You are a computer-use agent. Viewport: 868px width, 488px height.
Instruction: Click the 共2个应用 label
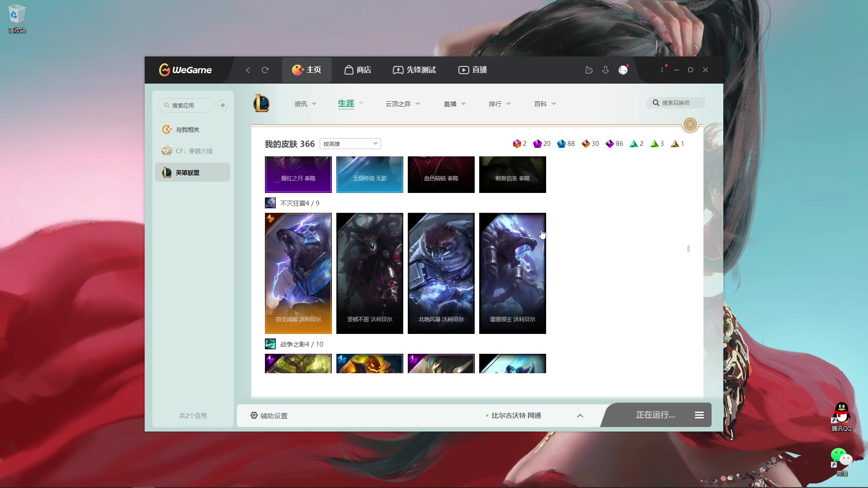click(x=193, y=416)
